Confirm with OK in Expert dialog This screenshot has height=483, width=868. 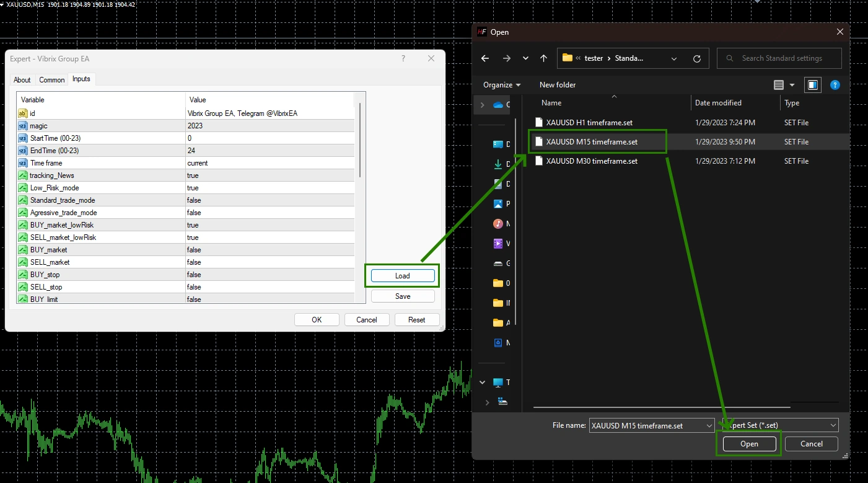[317, 320]
